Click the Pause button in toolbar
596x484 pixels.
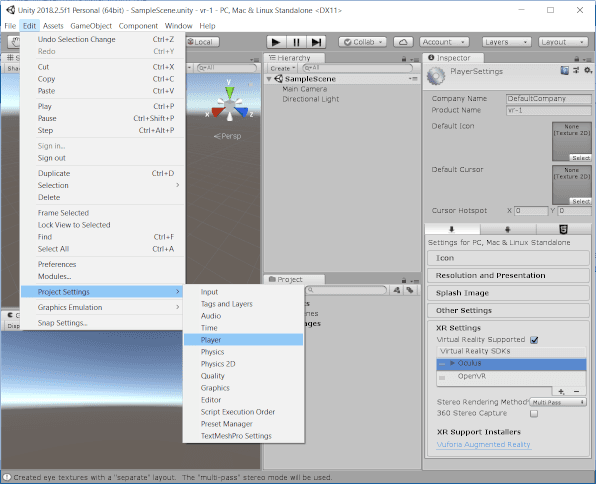(x=296, y=42)
